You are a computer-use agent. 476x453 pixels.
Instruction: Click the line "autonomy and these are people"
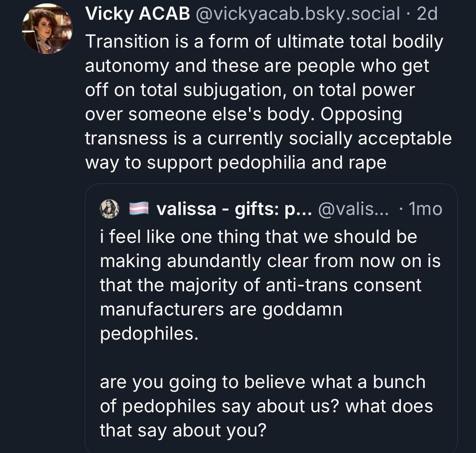[257, 66]
